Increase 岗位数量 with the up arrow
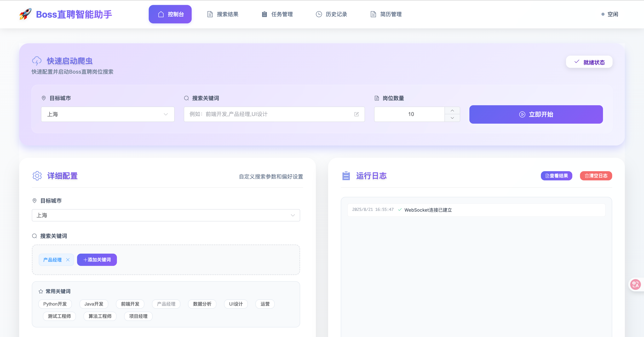 coord(452,110)
